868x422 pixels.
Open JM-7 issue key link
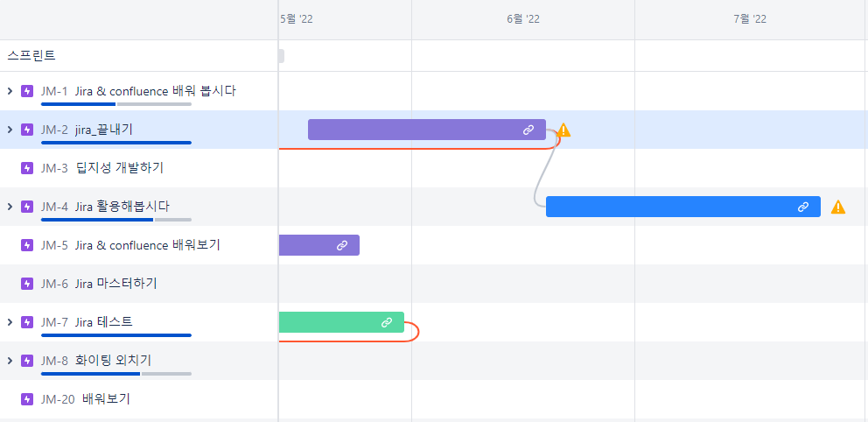tap(54, 322)
